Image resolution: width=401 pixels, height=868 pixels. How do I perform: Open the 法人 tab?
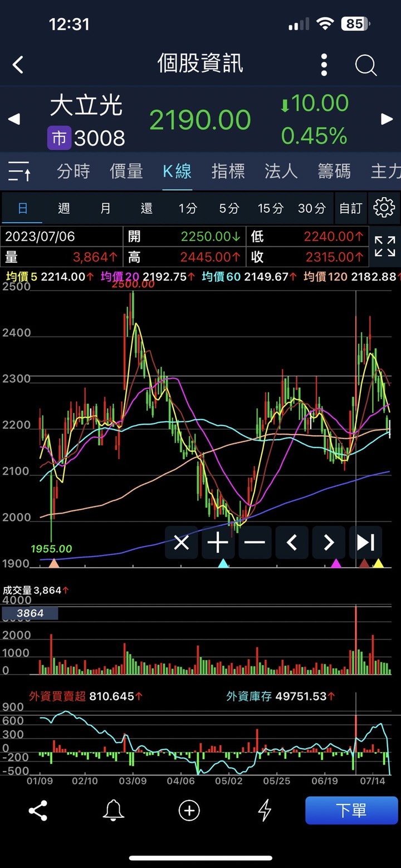tap(281, 171)
